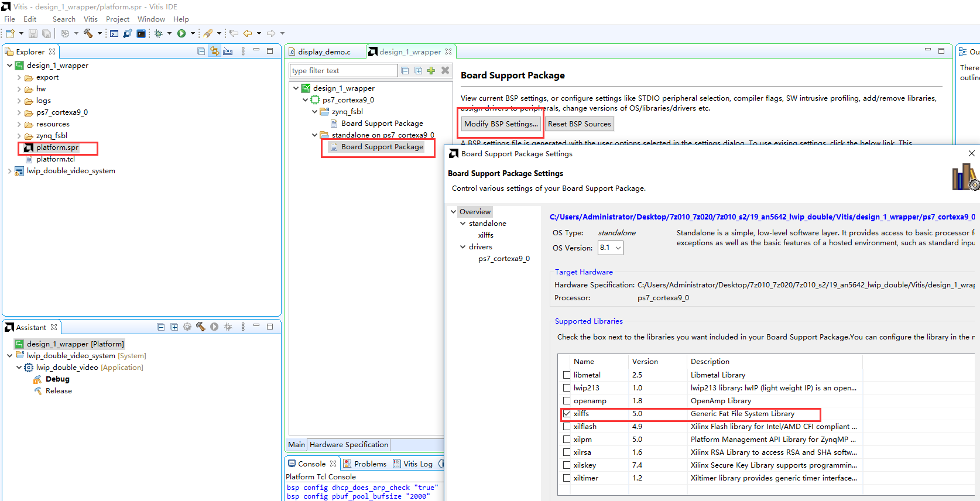The image size is (980, 501).
Task: Click the Program device toolbar icon
Action: 128,33
